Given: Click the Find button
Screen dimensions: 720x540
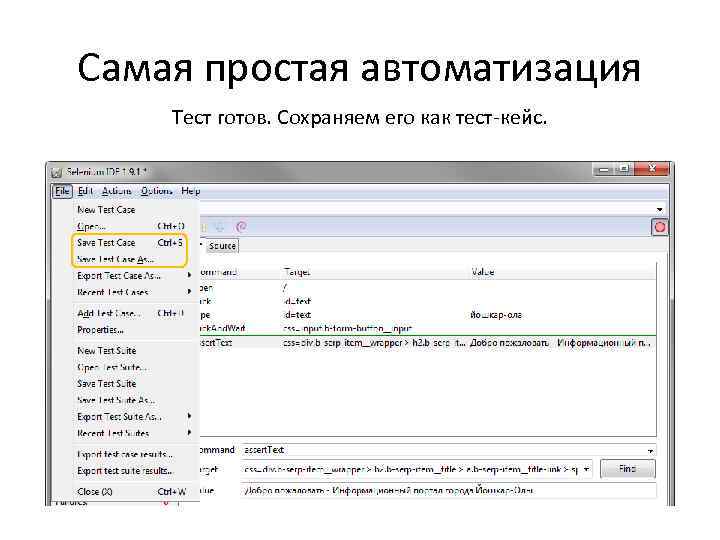Looking at the screenshot, I should pyautogui.click(x=628, y=469).
